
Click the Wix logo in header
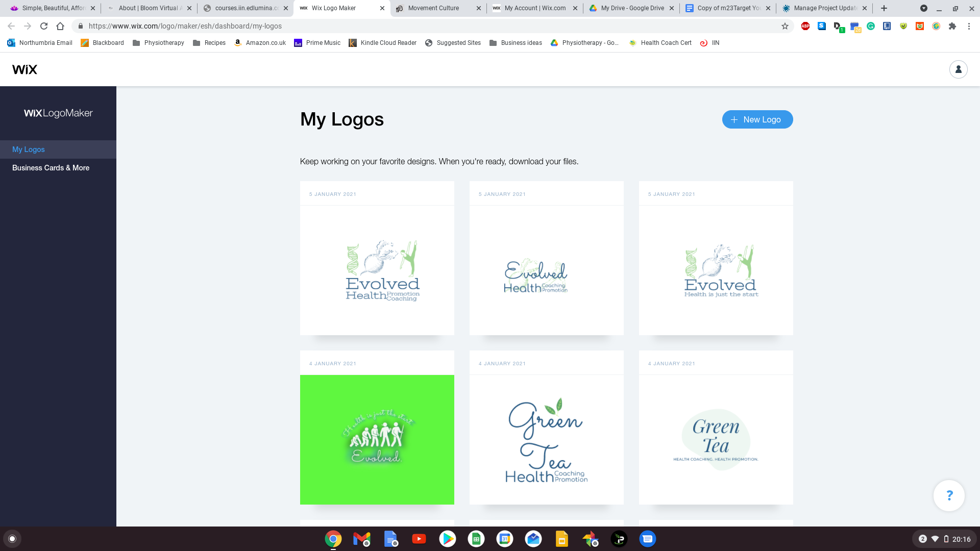click(x=24, y=69)
